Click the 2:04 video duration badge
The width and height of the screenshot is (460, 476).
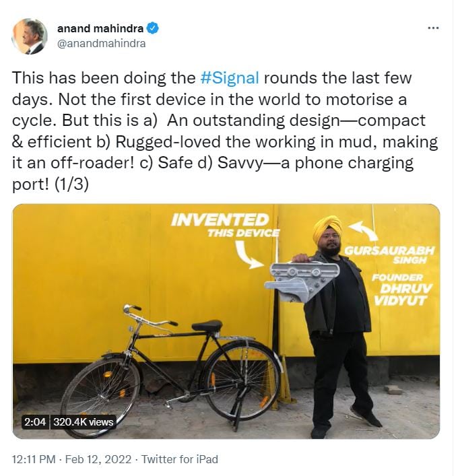(34, 422)
